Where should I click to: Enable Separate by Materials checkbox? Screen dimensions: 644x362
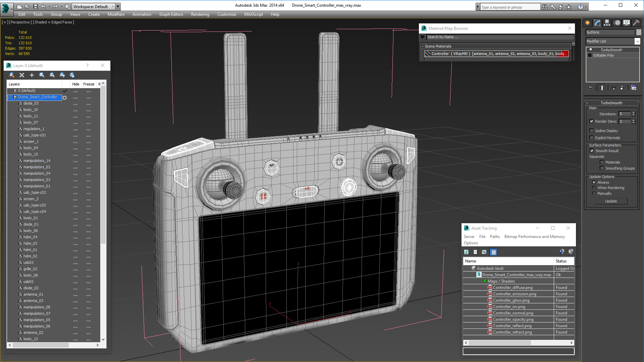pos(602,162)
